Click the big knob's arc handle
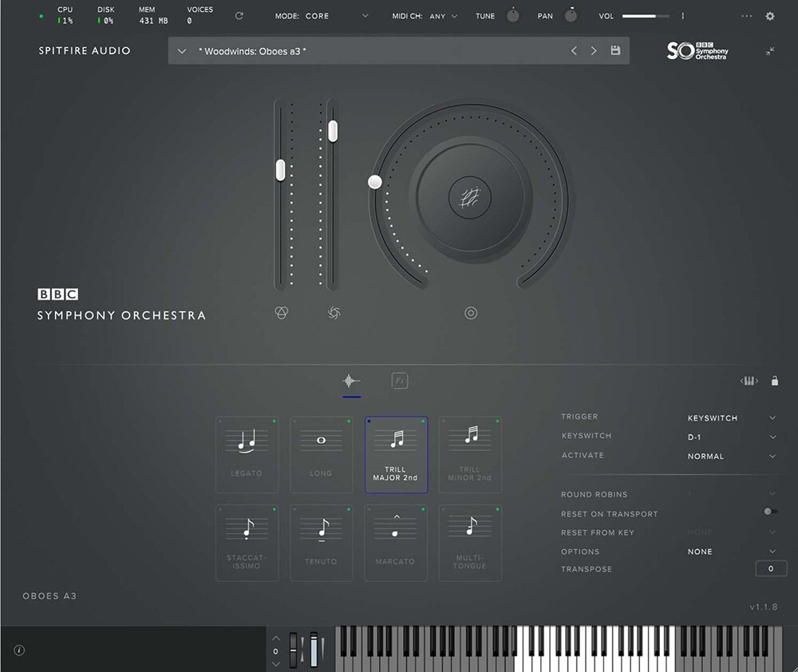 pyautogui.click(x=375, y=182)
